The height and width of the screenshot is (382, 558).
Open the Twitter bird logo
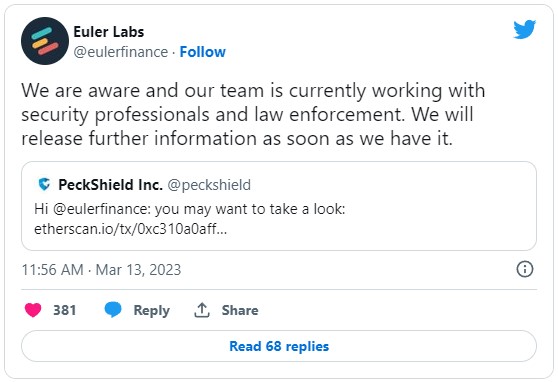pyautogui.click(x=524, y=29)
